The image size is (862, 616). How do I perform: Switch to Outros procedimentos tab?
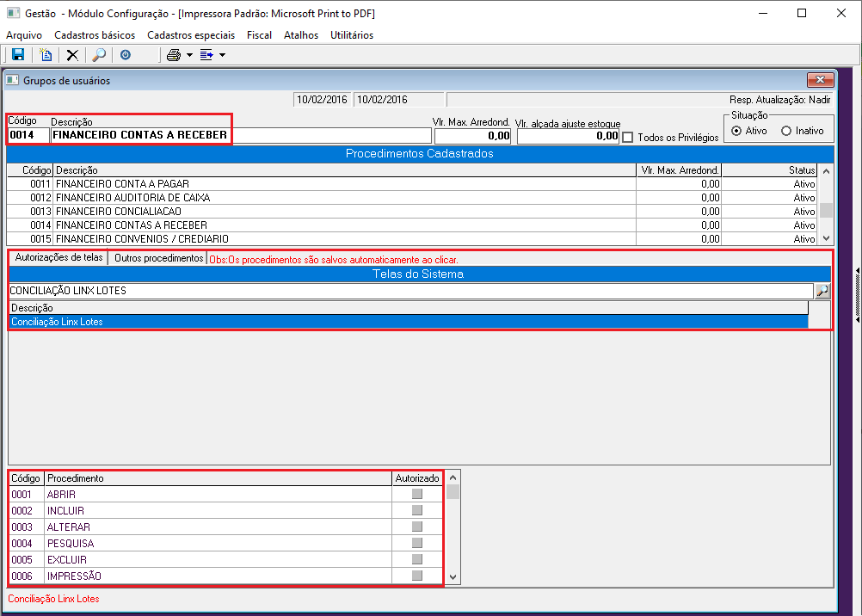coord(158,258)
